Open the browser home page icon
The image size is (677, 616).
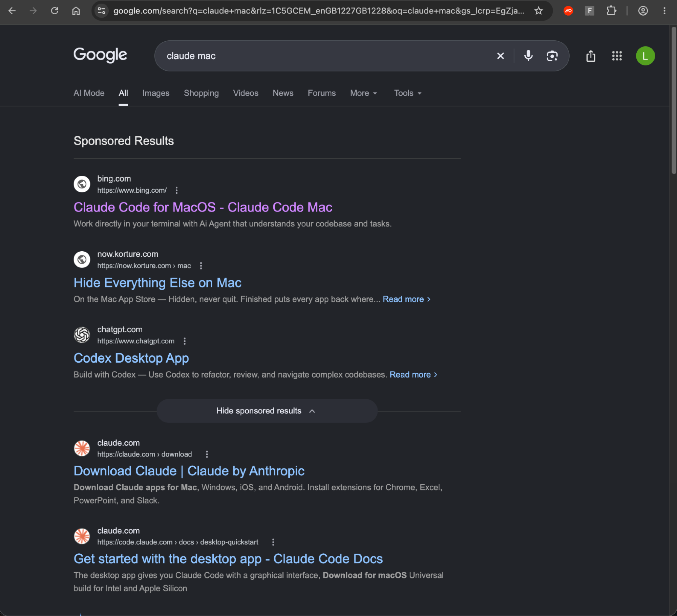click(76, 11)
